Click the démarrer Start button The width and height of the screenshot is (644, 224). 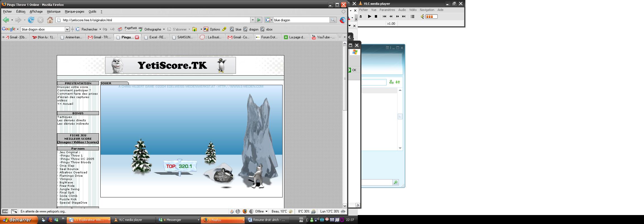[x=19, y=220]
